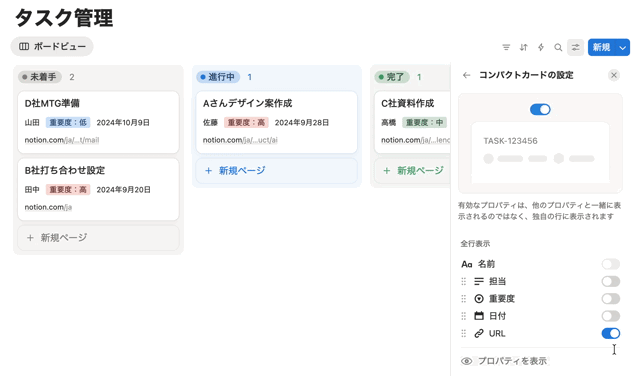Click the 重要度：低 tag on D社MTG準備
This screenshot has height=376, width=640.
click(68, 122)
